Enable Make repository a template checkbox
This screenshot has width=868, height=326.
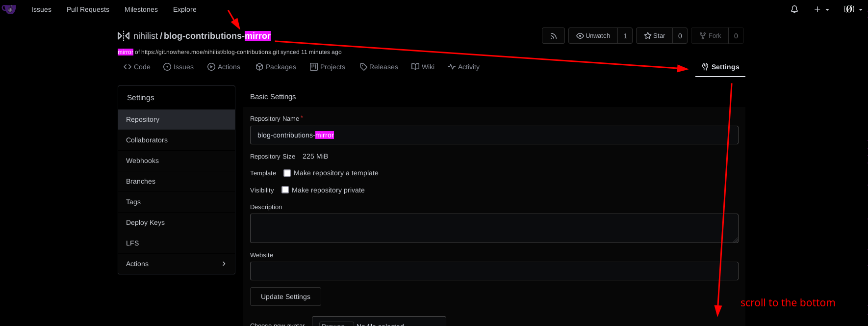(x=287, y=173)
